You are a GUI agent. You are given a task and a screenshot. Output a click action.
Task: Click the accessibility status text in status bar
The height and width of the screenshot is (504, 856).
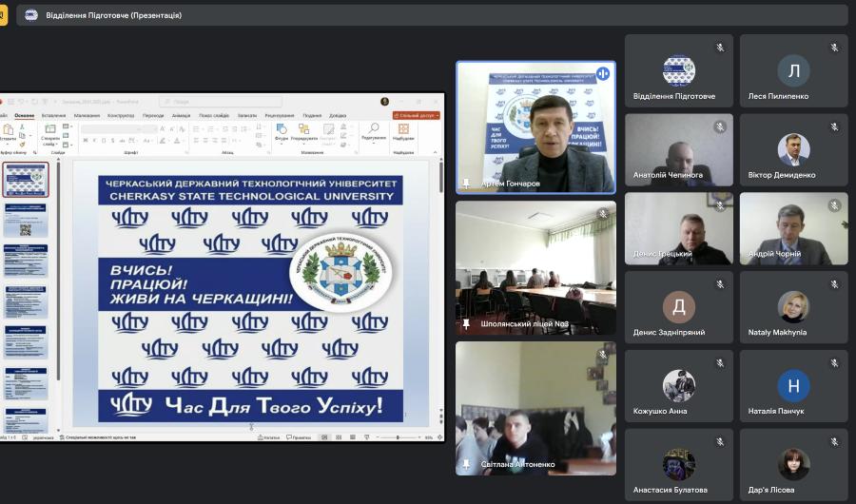click(x=98, y=437)
